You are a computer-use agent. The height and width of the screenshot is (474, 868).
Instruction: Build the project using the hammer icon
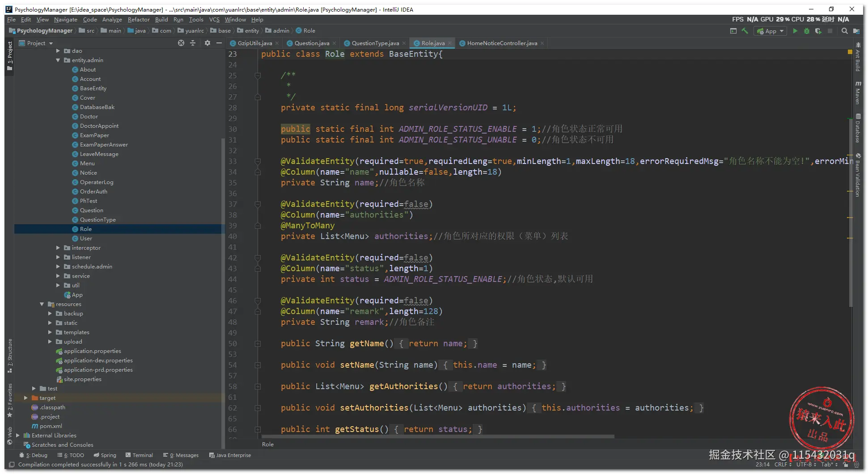pos(745,31)
